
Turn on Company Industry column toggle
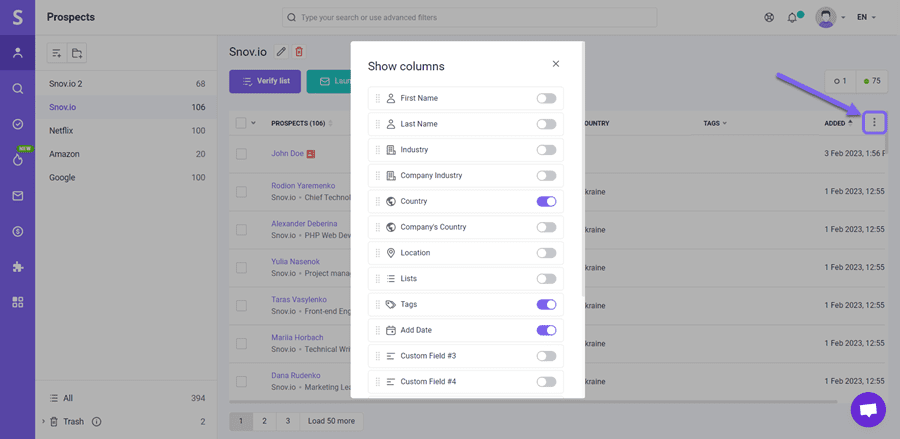click(546, 176)
